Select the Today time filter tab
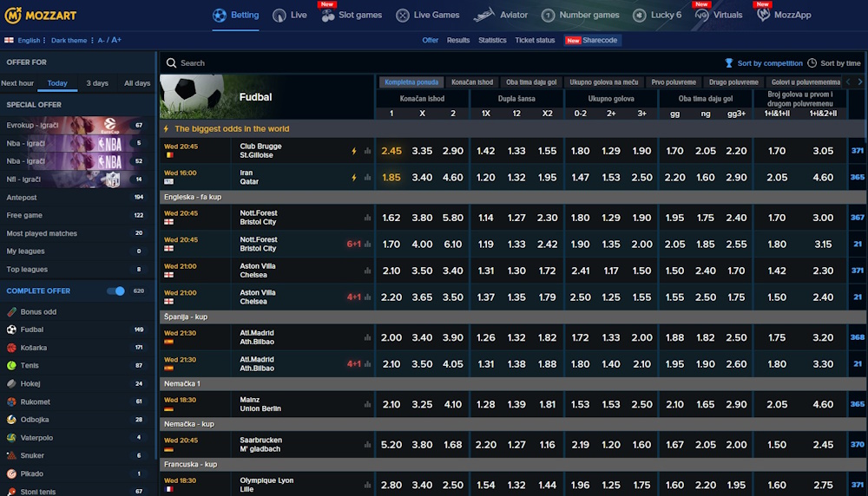Image resolution: width=868 pixels, height=496 pixels. pos(57,83)
